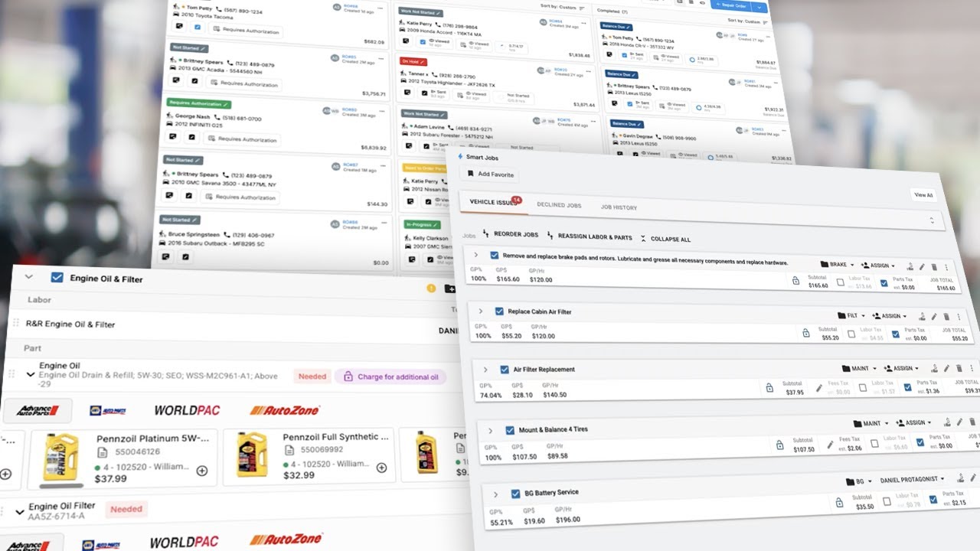Click horizontal scrollbar under Pennzoil Platinum card
This screenshot has height=551, width=980.
(x=62, y=486)
